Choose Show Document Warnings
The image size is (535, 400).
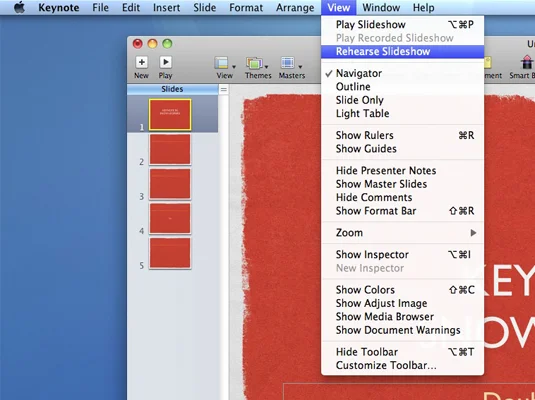(x=403, y=330)
